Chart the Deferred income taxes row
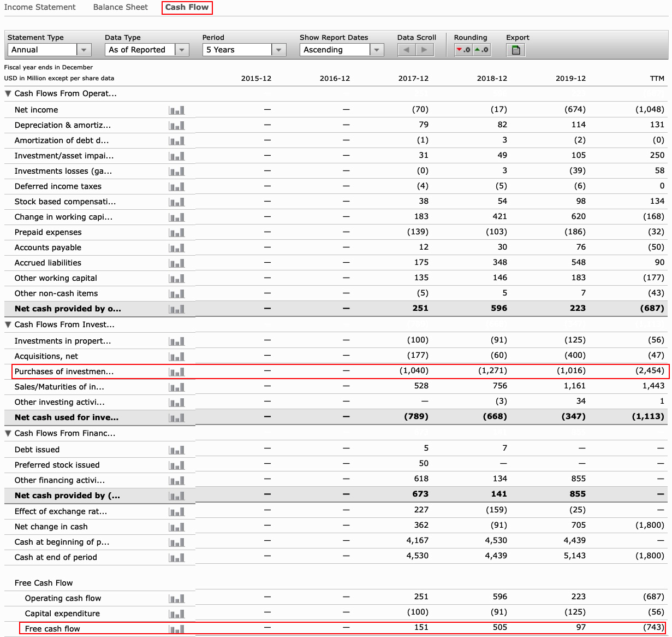Viewport: 672px width, 637px height. tap(177, 187)
